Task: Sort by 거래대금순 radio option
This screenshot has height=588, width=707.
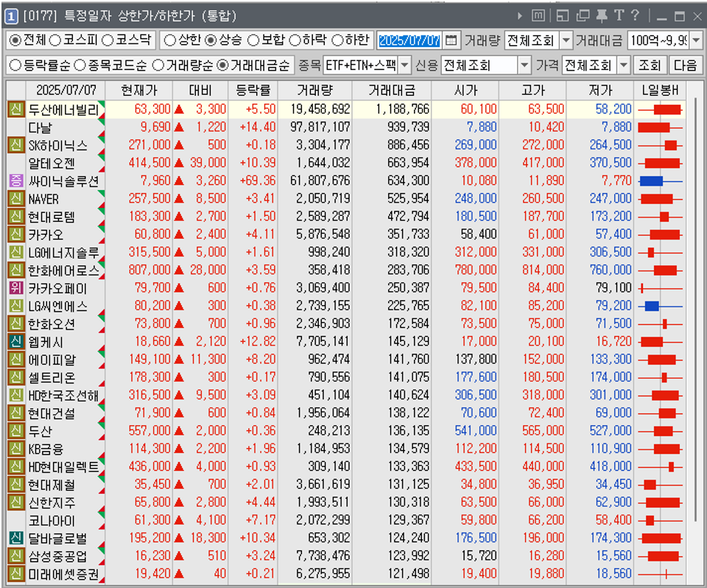Action: point(222,66)
